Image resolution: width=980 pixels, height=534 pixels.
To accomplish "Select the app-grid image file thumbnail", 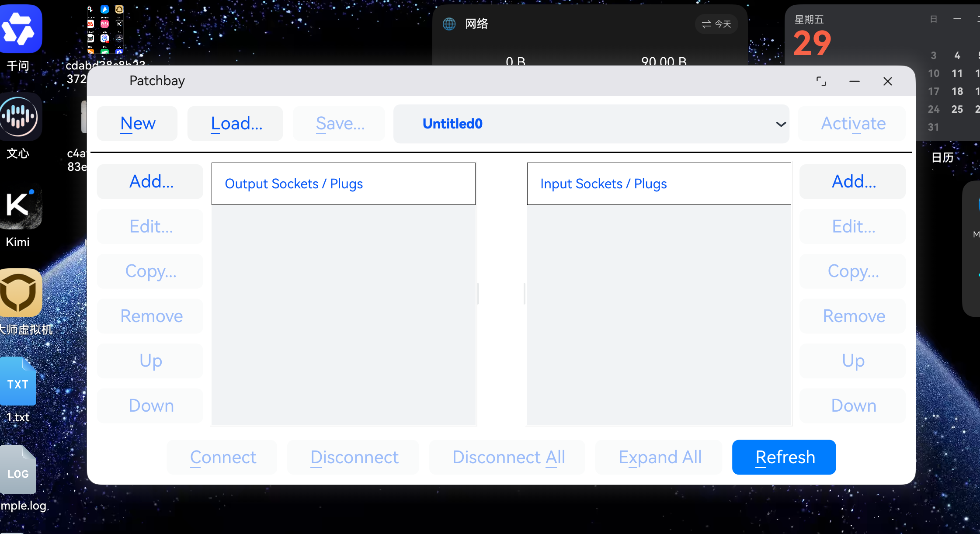I will coord(105,29).
